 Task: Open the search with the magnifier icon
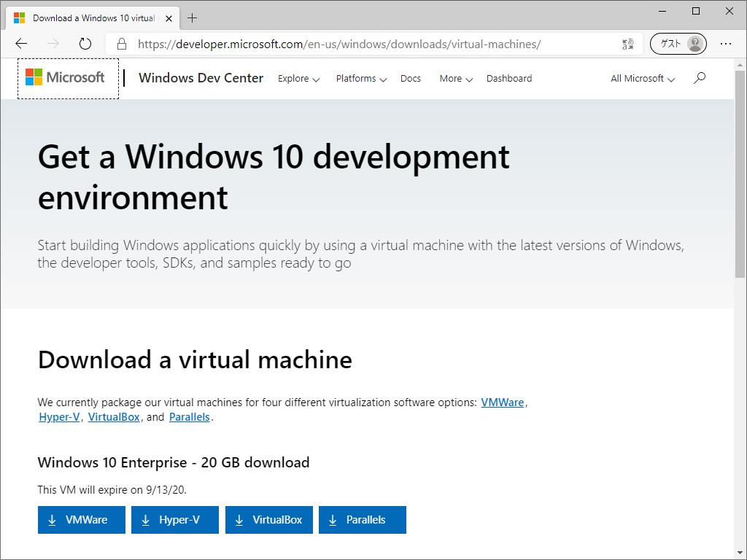point(699,78)
